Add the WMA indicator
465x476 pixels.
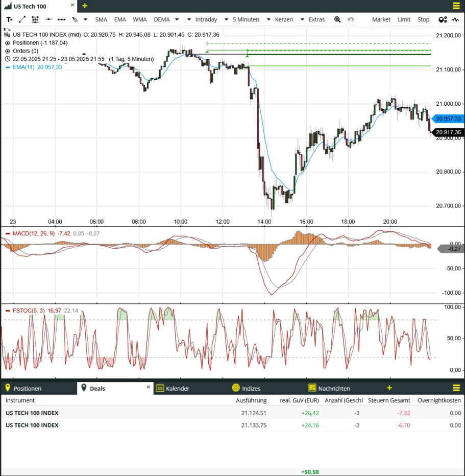(x=140, y=20)
